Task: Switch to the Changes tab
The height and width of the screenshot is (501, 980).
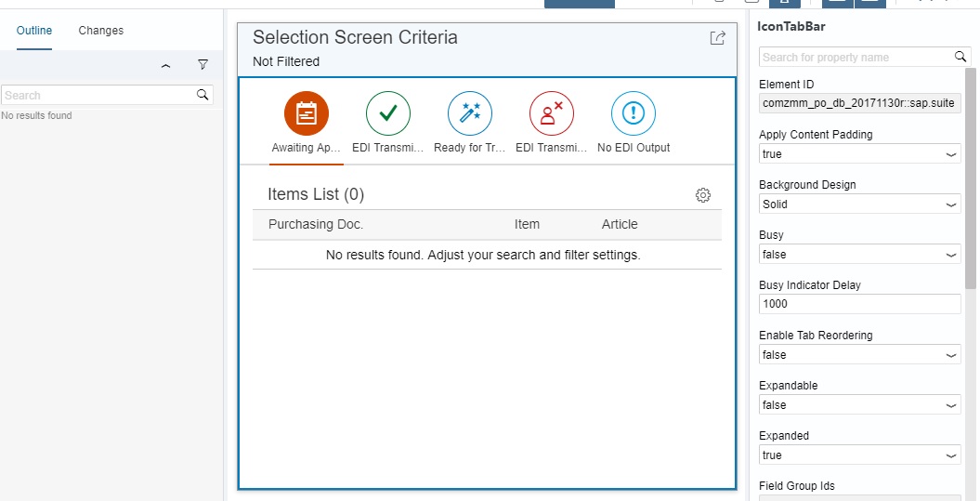Action: tap(100, 30)
